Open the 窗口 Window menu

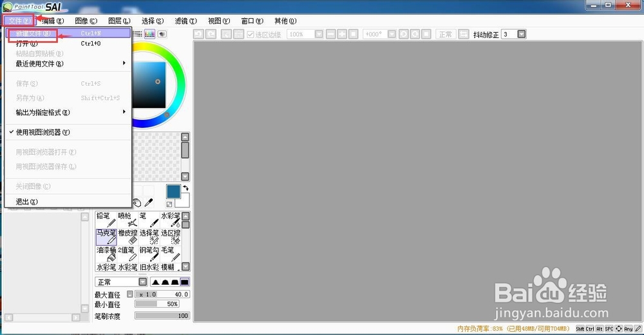pyautogui.click(x=252, y=21)
